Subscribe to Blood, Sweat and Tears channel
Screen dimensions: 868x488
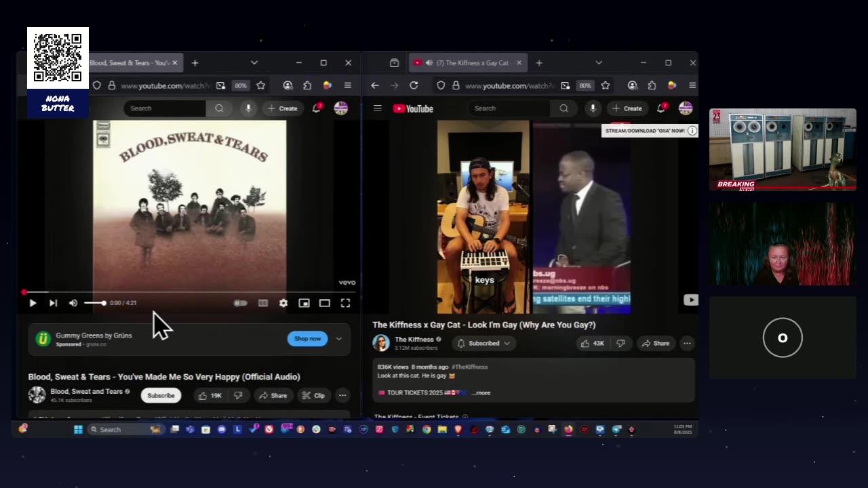coord(161,395)
